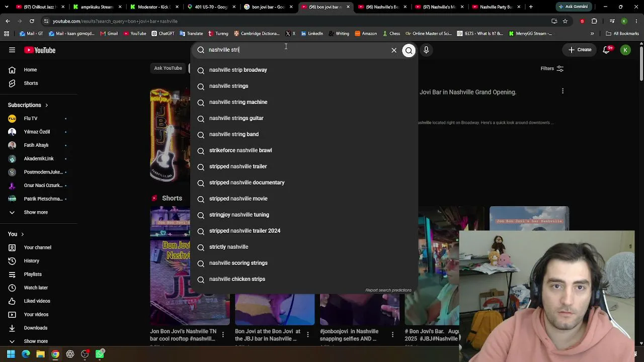Open the Windows Start menu

point(11,354)
